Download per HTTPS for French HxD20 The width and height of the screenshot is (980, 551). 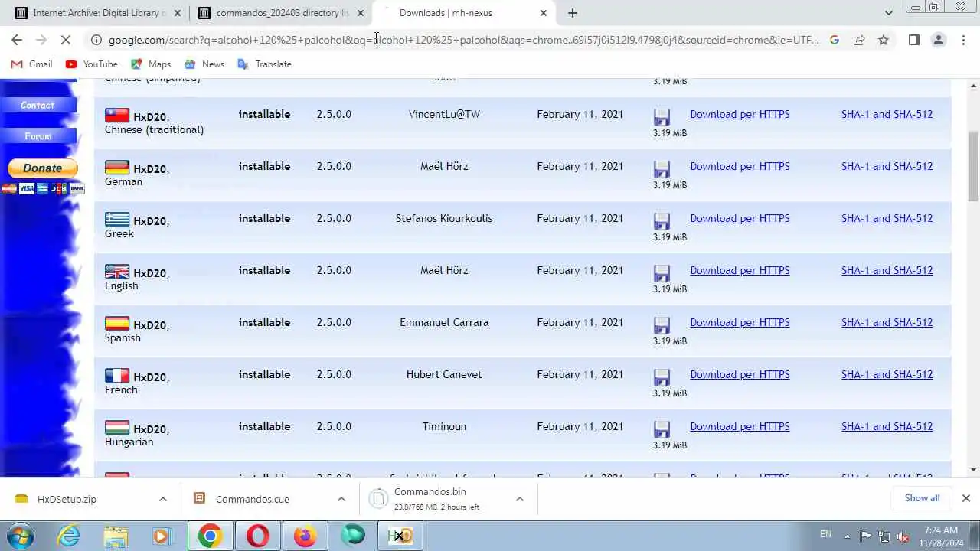pos(740,374)
